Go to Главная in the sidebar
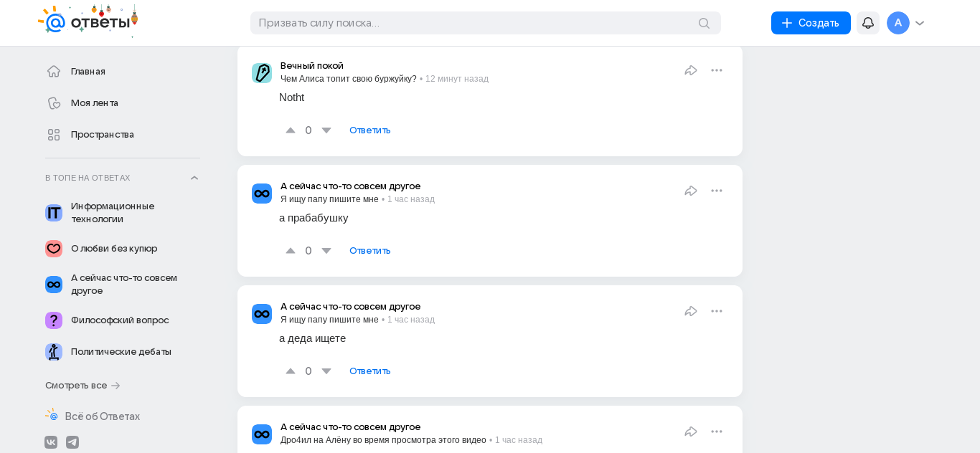 coord(88,71)
